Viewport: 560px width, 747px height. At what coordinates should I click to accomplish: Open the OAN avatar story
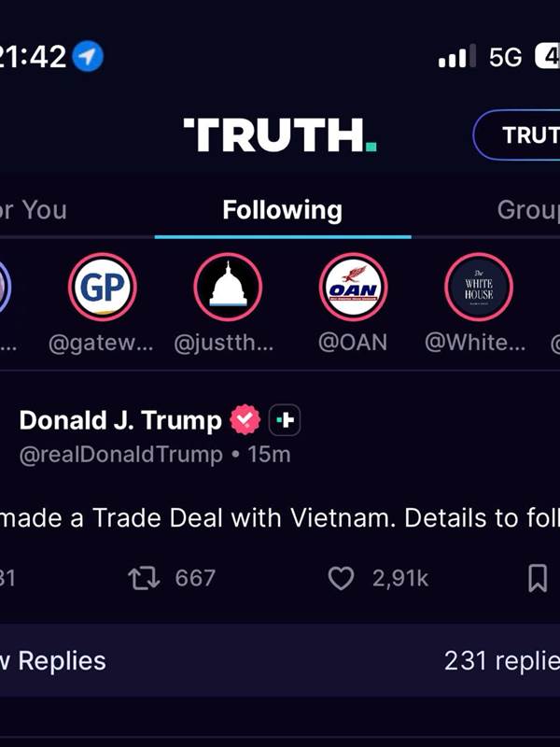point(354,288)
